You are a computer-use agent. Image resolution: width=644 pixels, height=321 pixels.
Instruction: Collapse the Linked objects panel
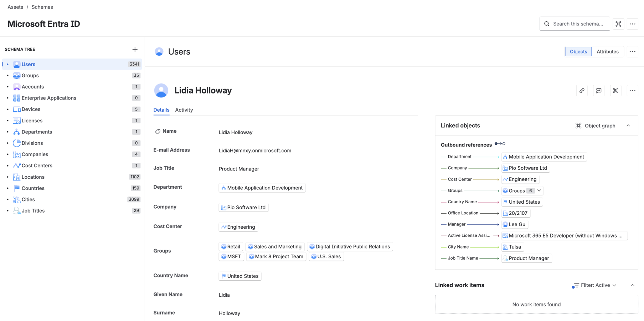coord(628,126)
